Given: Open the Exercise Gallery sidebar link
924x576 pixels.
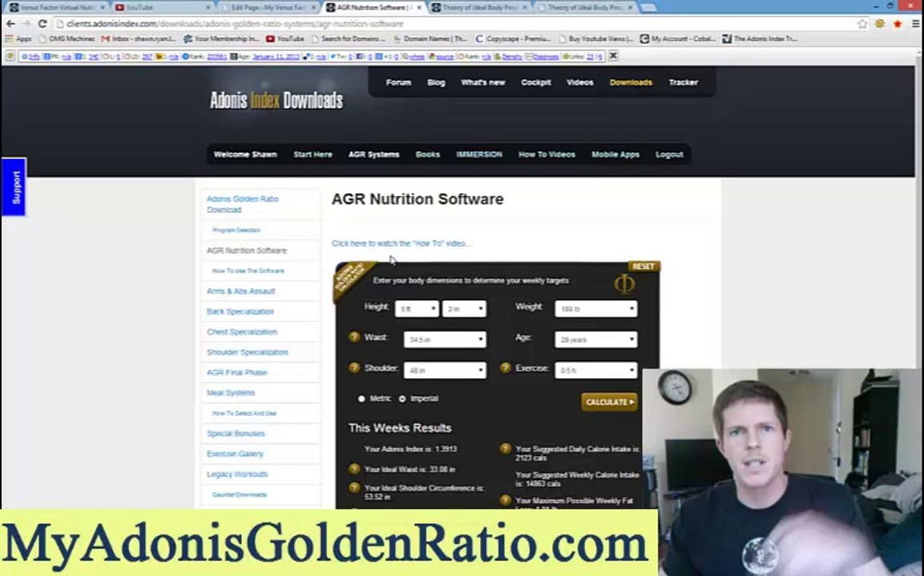Looking at the screenshot, I should point(234,454).
